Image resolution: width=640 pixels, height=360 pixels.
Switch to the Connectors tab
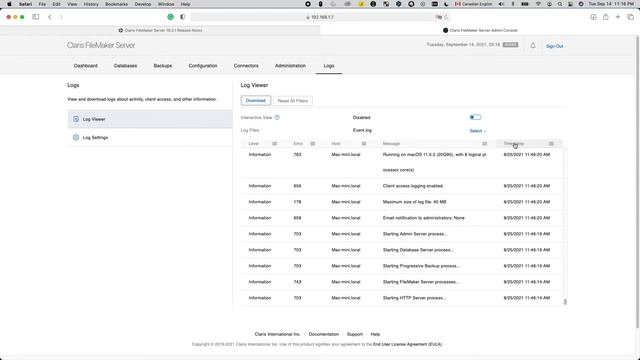point(246,66)
